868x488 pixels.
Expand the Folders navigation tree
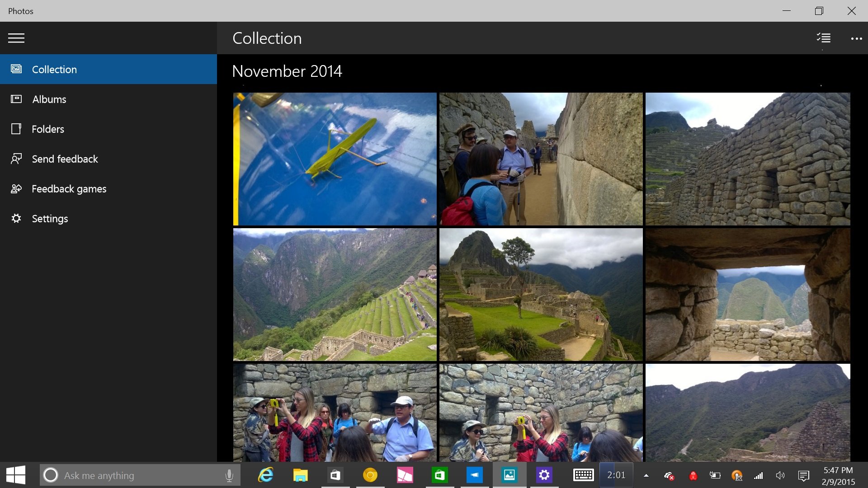(x=47, y=128)
